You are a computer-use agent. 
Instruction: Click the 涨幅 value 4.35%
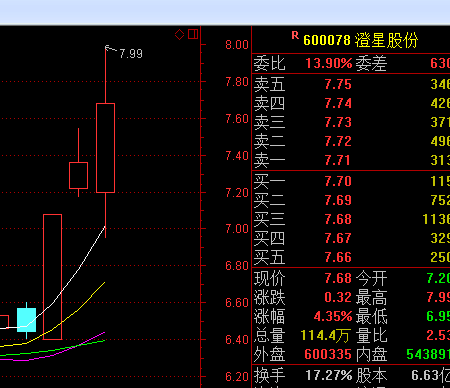click(x=333, y=316)
